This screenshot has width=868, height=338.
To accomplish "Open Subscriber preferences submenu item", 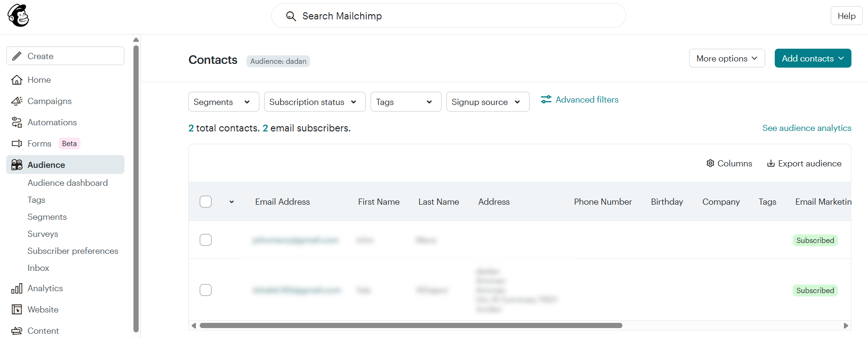I will click(x=73, y=251).
